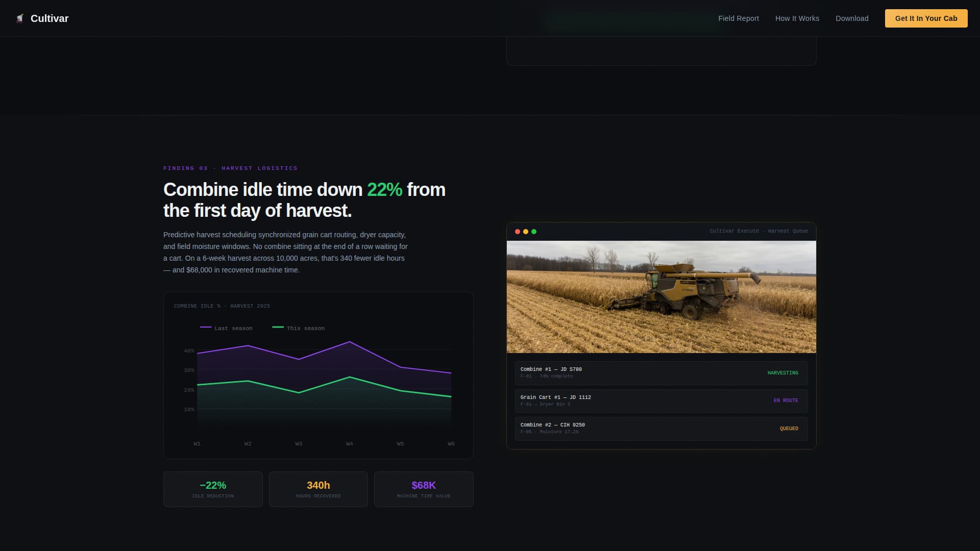980x551 pixels.
Task: Click the EN ROUTE status label
Action: coord(786,400)
